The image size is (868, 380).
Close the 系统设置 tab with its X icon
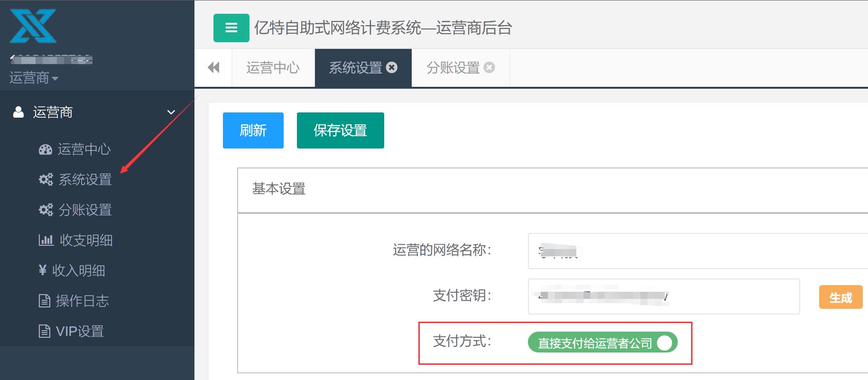coord(392,68)
